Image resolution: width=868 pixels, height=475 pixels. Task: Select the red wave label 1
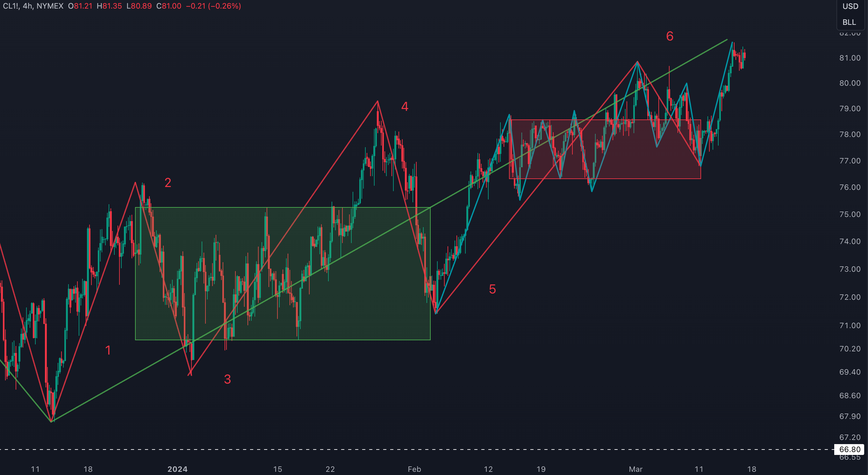coord(108,350)
